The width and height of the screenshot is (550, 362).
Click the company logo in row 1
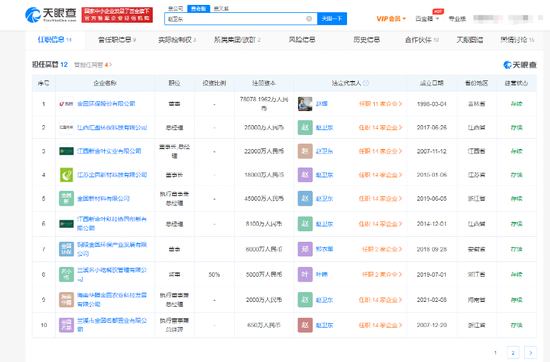(x=66, y=104)
